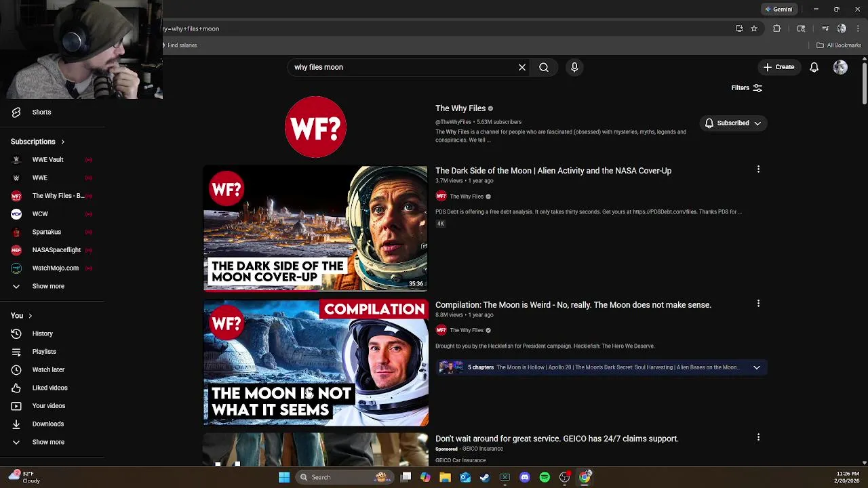Start voice search with the microphone icon
The width and height of the screenshot is (868, 488).
pyautogui.click(x=574, y=67)
